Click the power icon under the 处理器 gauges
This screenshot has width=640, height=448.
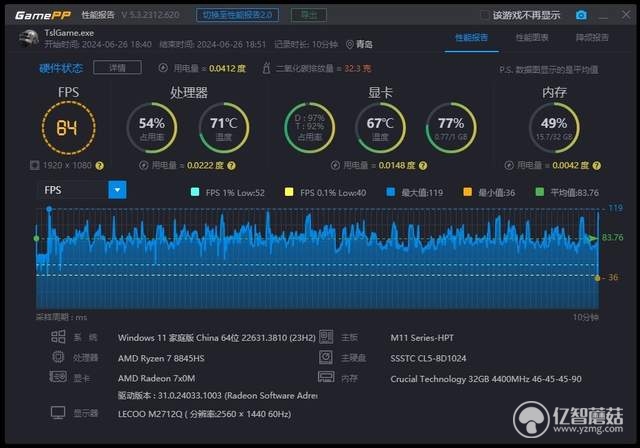pos(143,165)
